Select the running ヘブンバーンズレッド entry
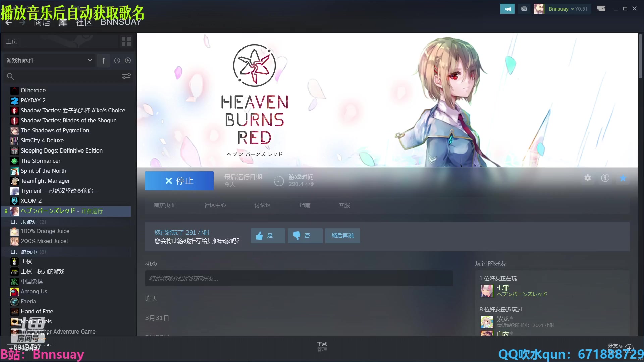644x362 pixels. pyautogui.click(x=66, y=211)
